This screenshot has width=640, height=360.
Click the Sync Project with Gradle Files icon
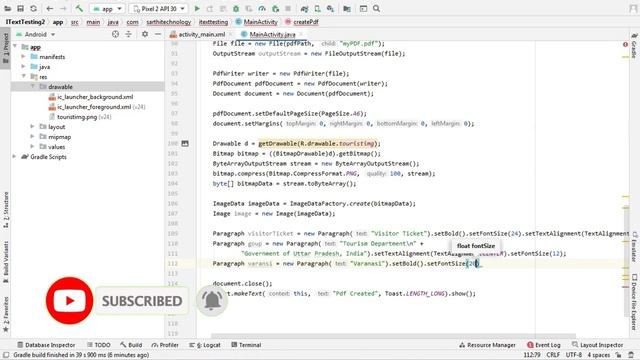(304, 9)
